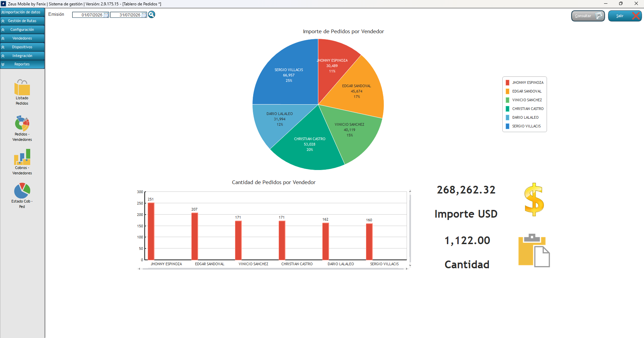Expand Integración sidebar section
Viewport: 644px width, 338px height.
coord(22,56)
